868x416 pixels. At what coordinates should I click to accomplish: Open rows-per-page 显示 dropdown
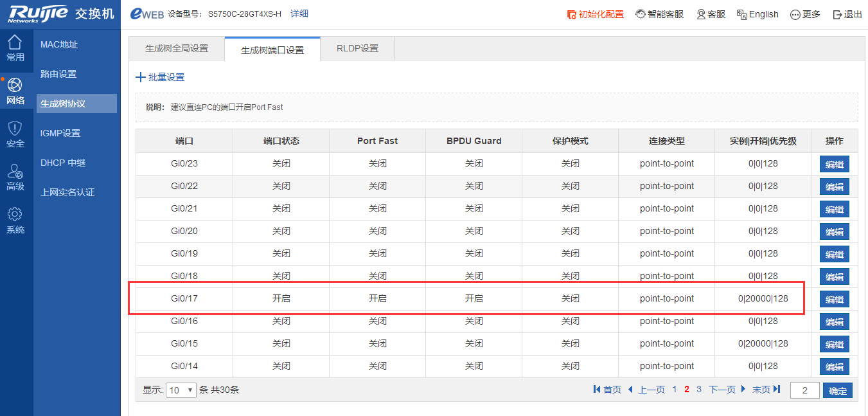tap(181, 390)
